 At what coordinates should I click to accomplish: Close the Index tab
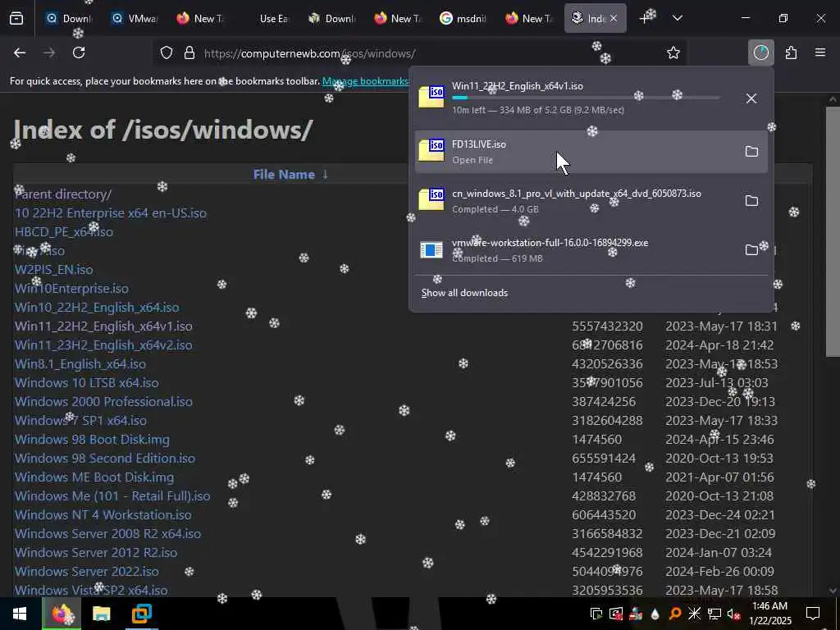[614, 19]
